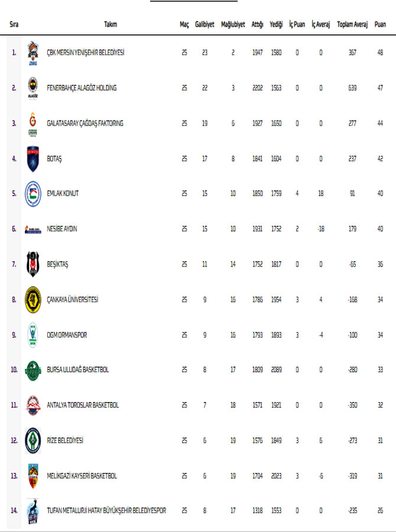Click the Botaş team shield logo
The width and height of the screenshot is (396, 532).
tap(33, 158)
